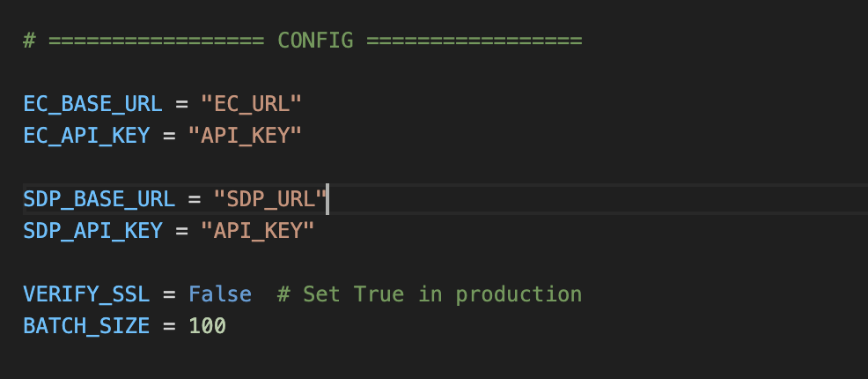Place cursor in the "SDP_URL" string
Image resolution: width=868 pixels, height=379 pixels.
tap(271, 199)
